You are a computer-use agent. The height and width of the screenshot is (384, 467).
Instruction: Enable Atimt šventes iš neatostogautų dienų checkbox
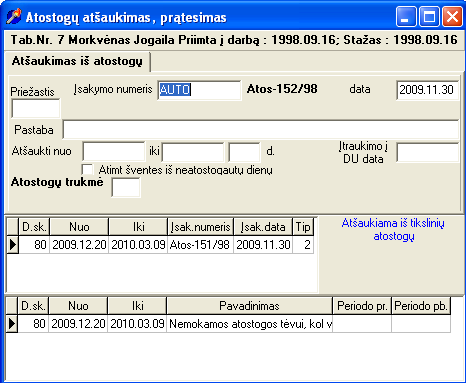tap(87, 169)
